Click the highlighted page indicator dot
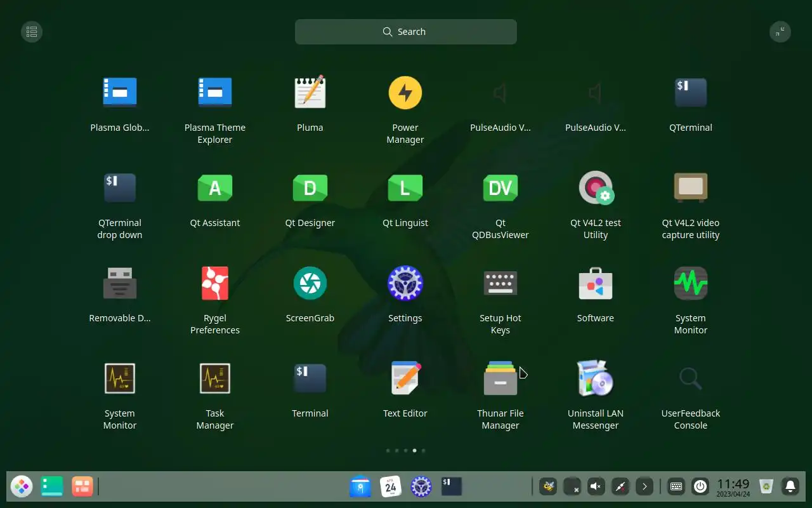Screen dimensions: 812x508 [415, 450]
